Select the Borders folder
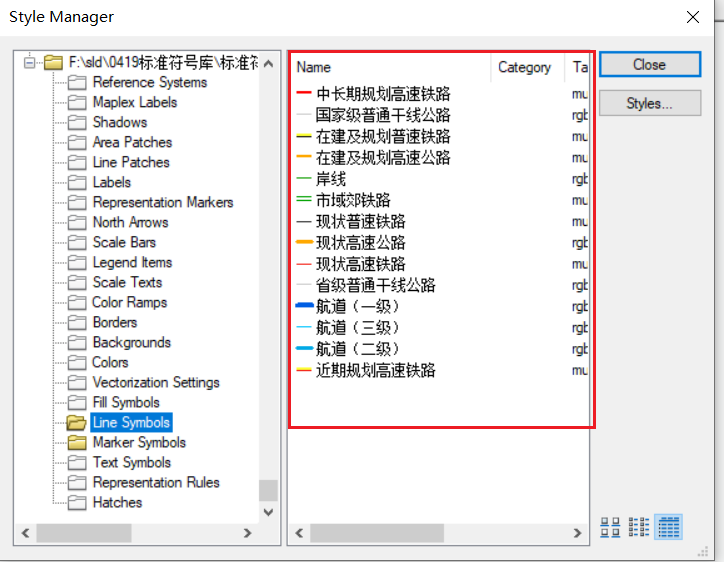The image size is (724, 562). click(x=115, y=322)
